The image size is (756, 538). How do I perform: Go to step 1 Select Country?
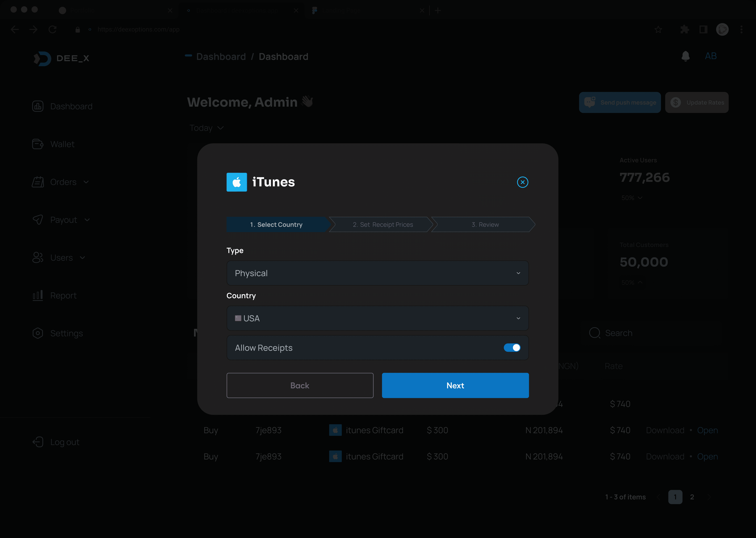(x=278, y=225)
